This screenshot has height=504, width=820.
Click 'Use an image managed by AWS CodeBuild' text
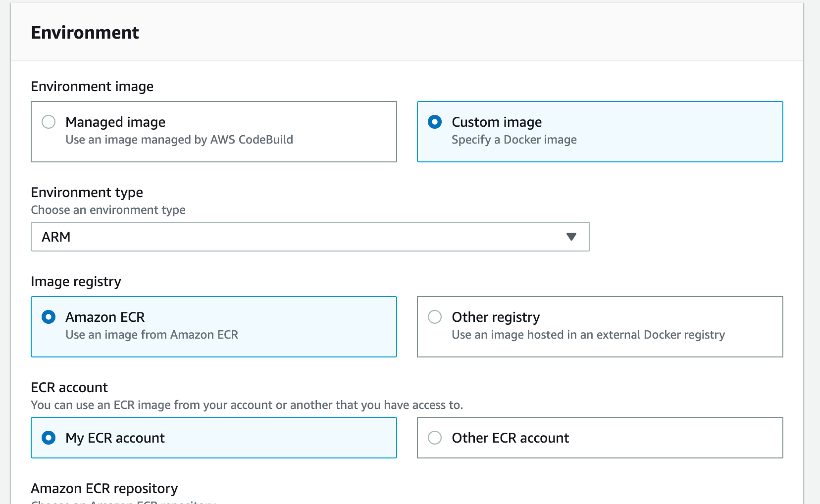(179, 140)
